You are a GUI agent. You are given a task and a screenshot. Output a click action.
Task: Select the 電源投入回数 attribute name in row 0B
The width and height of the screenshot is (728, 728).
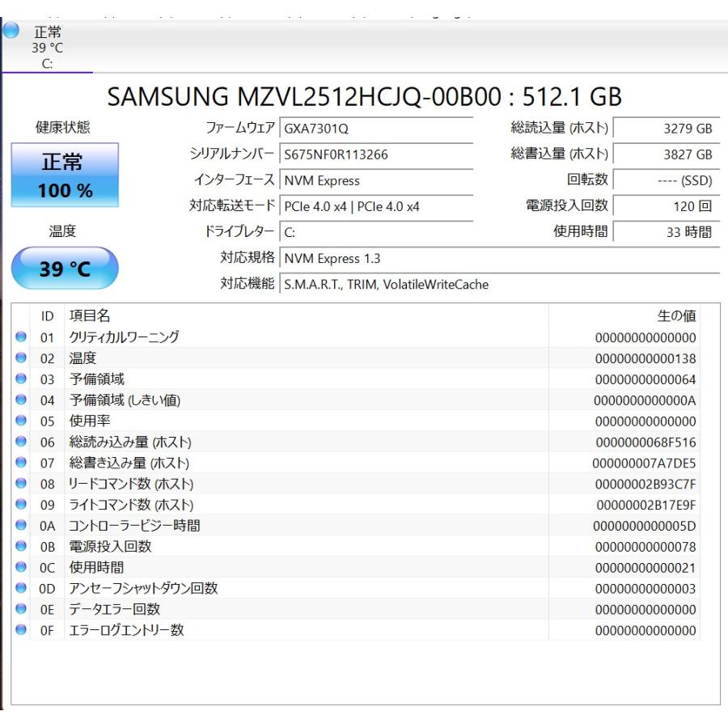point(111,546)
